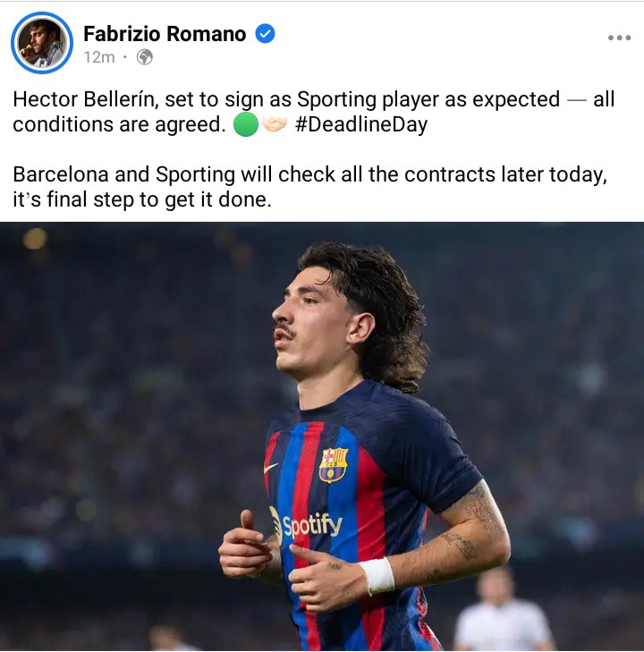Open the Fabrizio Romano profile name link

165,34
